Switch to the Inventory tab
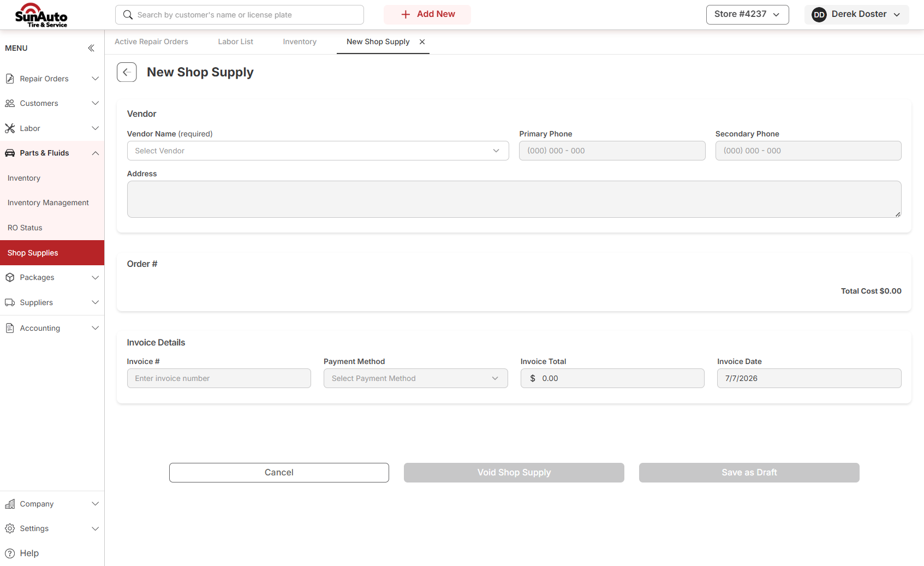 300,41
